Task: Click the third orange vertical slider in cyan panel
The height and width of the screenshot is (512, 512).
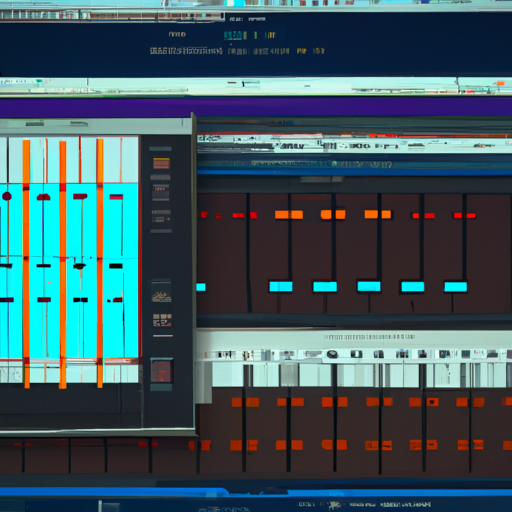Action: [x=100, y=263]
